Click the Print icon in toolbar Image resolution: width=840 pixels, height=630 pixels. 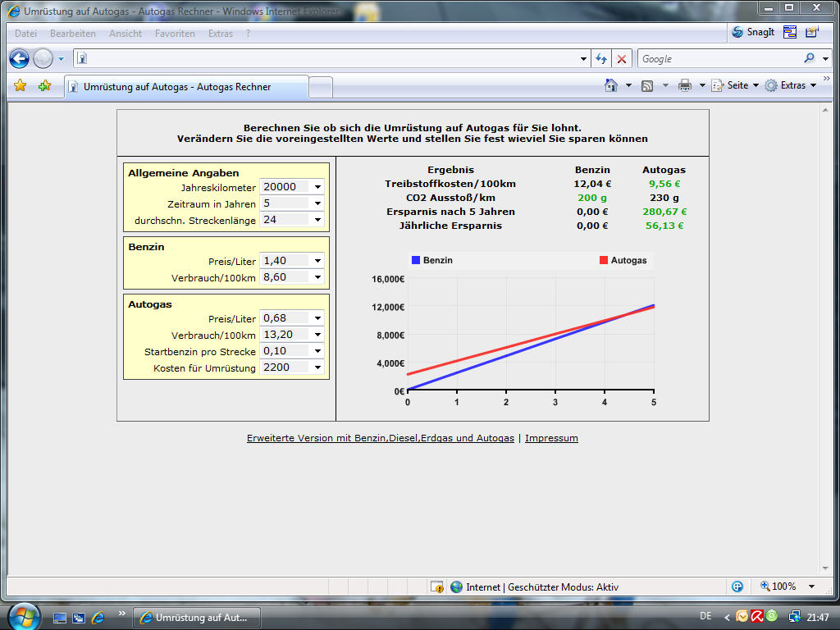pos(685,85)
